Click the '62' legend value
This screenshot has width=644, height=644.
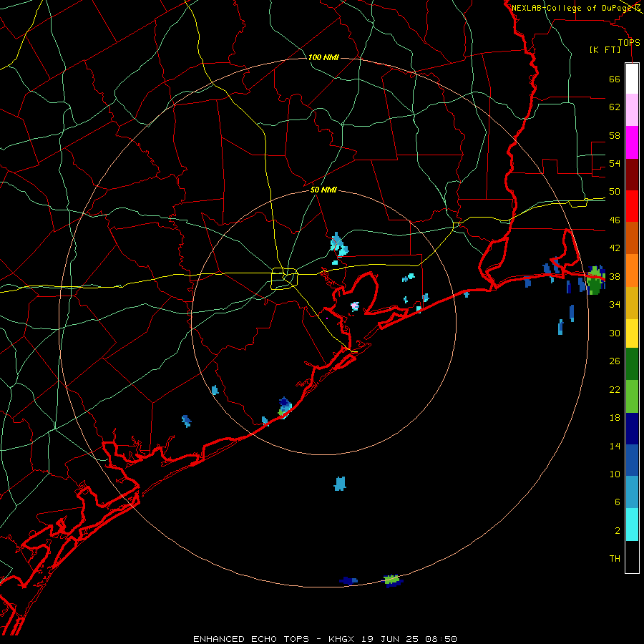[615, 107]
